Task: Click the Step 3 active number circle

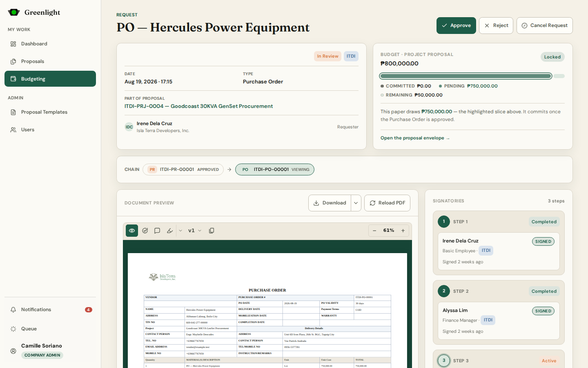Action: (444, 361)
